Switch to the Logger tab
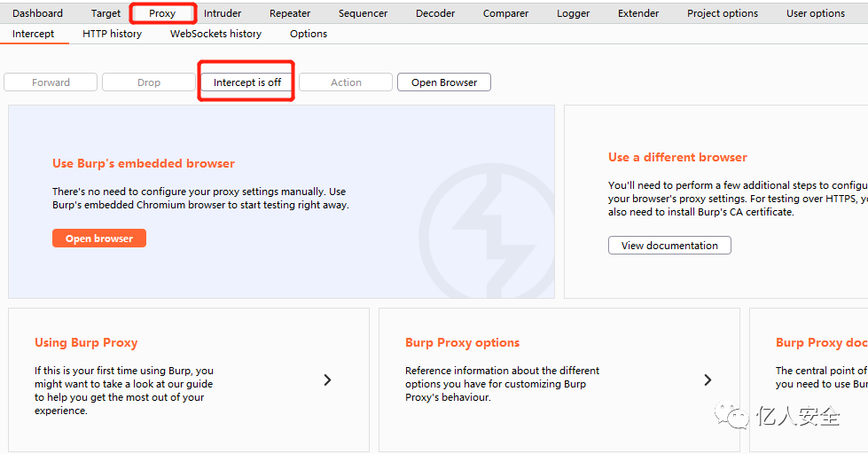Viewport: 868px width, 454px height. [574, 13]
